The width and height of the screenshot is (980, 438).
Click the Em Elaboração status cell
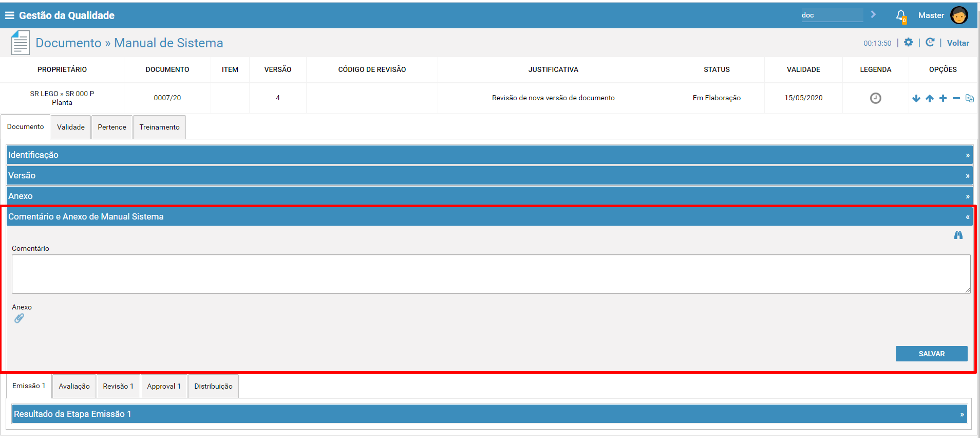(x=717, y=98)
